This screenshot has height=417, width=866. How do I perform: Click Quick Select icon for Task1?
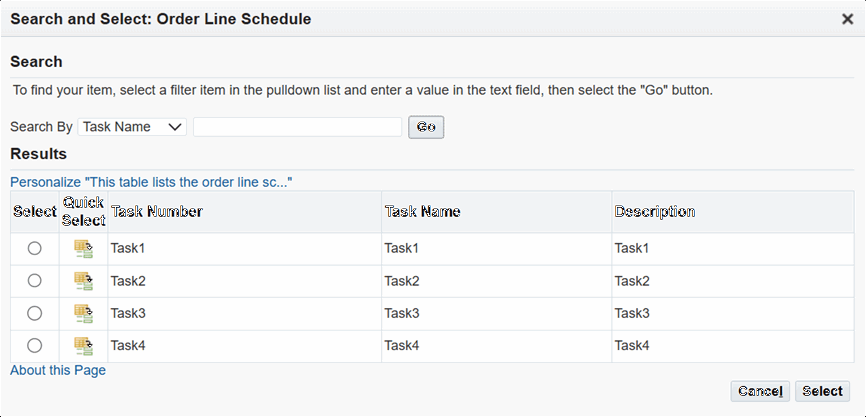(83, 248)
